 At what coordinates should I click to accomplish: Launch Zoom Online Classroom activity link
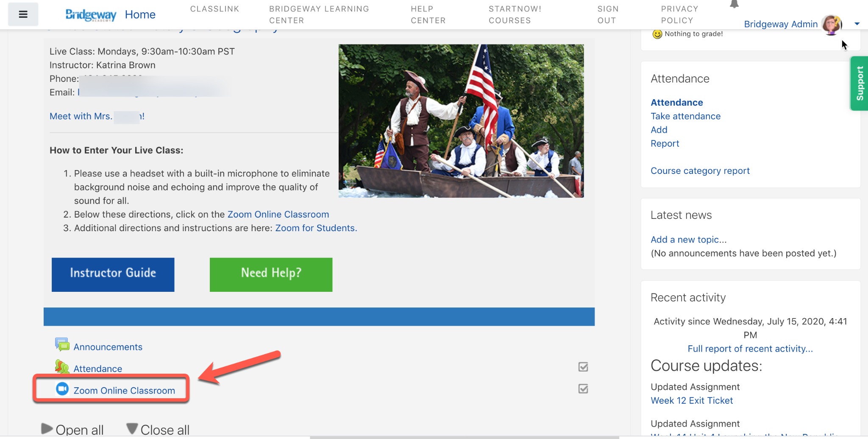(124, 390)
